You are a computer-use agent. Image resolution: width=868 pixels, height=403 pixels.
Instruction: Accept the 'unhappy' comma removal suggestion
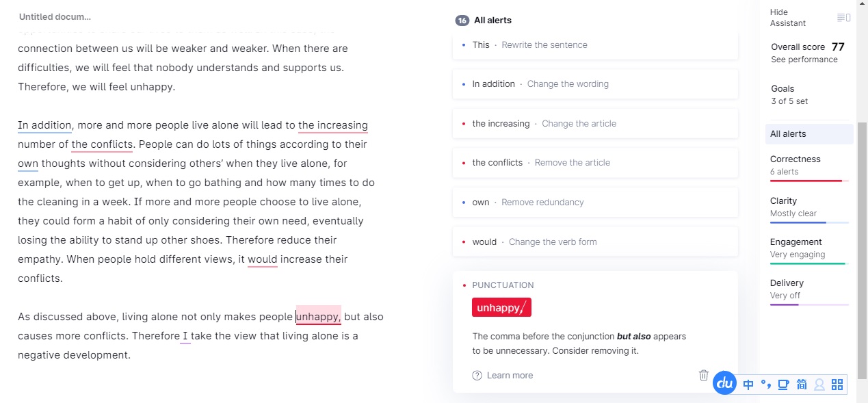coord(501,308)
